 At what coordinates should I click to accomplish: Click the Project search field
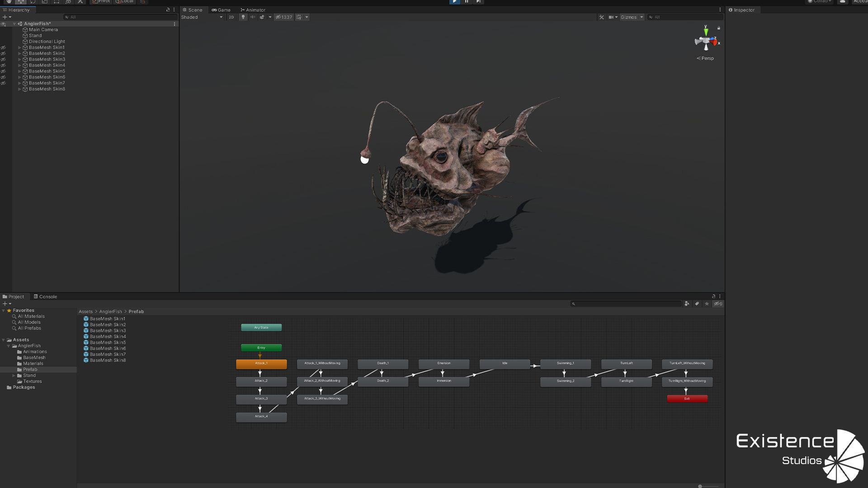[x=626, y=304]
